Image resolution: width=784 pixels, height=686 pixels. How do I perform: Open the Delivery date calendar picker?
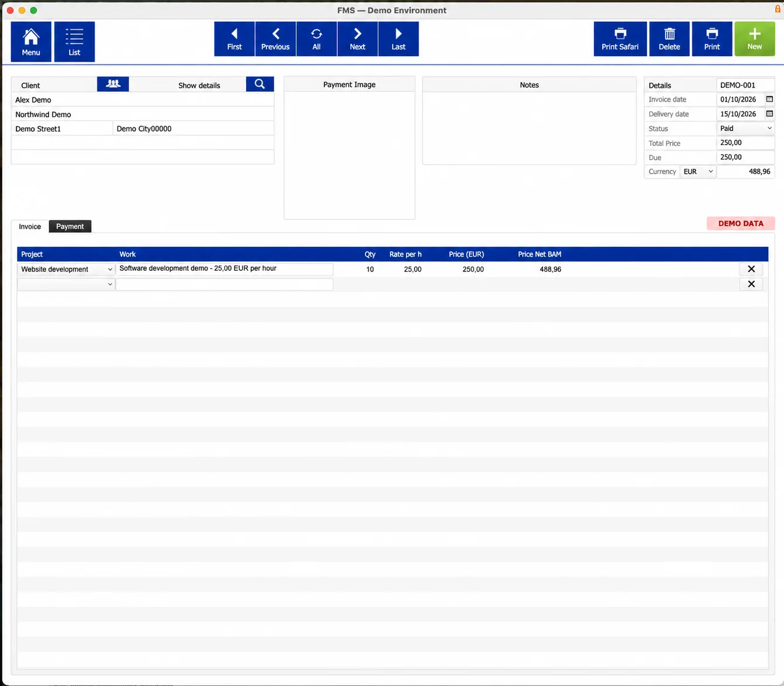pyautogui.click(x=769, y=114)
